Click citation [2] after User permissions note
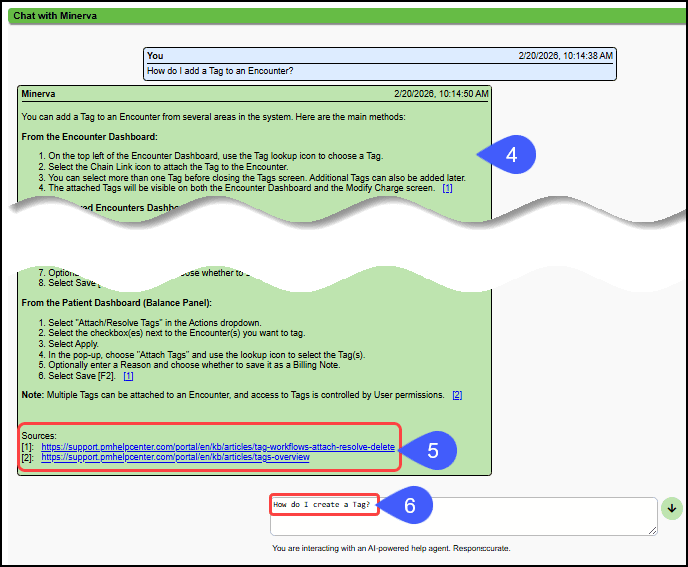Image resolution: width=688 pixels, height=567 pixels. click(456, 395)
